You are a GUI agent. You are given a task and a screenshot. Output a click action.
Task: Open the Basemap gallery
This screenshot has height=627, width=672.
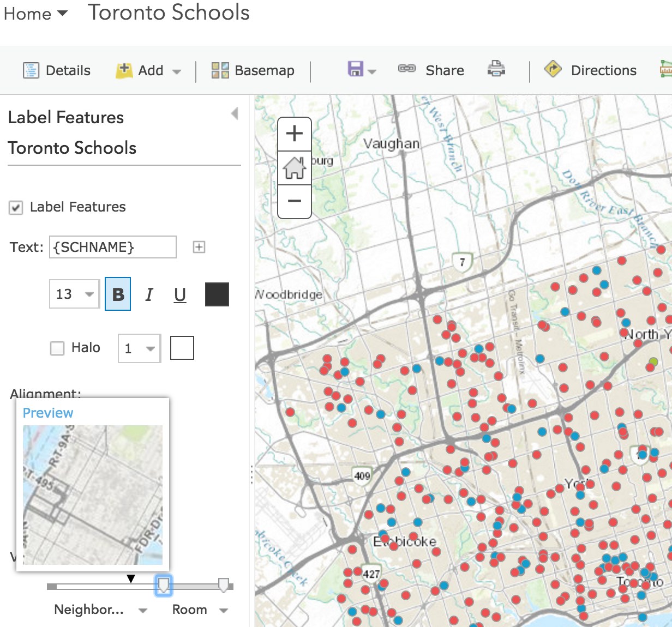point(253,70)
